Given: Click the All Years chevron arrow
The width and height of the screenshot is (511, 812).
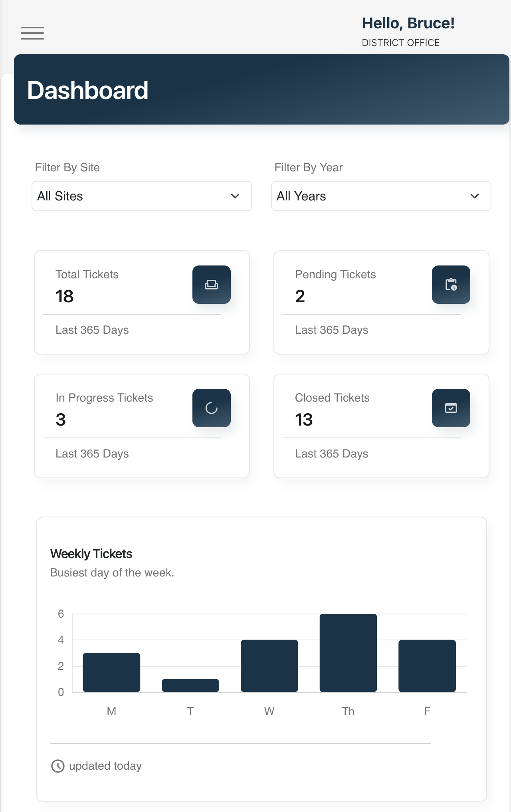Looking at the screenshot, I should [x=475, y=196].
